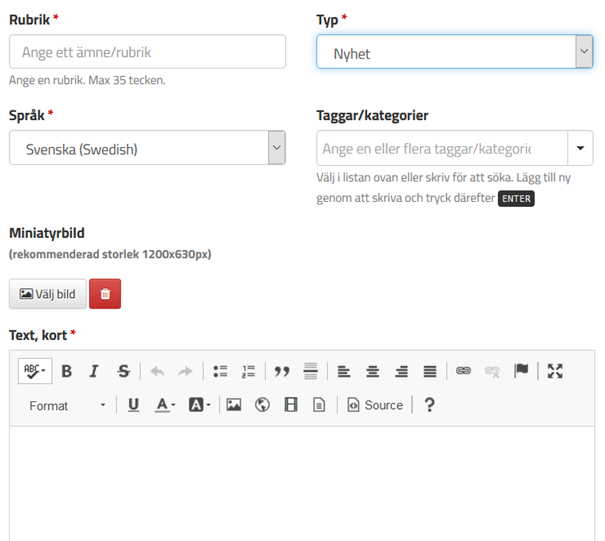Apply italic formatting
The height and width of the screenshot is (541, 605).
coord(94,371)
